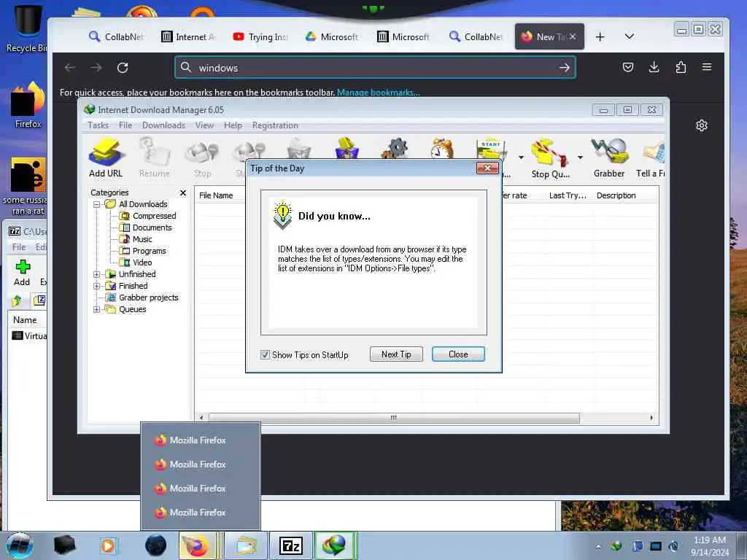Click the Resume toolbar icon in IDM
Screen dimensions: 747x560
click(x=155, y=157)
